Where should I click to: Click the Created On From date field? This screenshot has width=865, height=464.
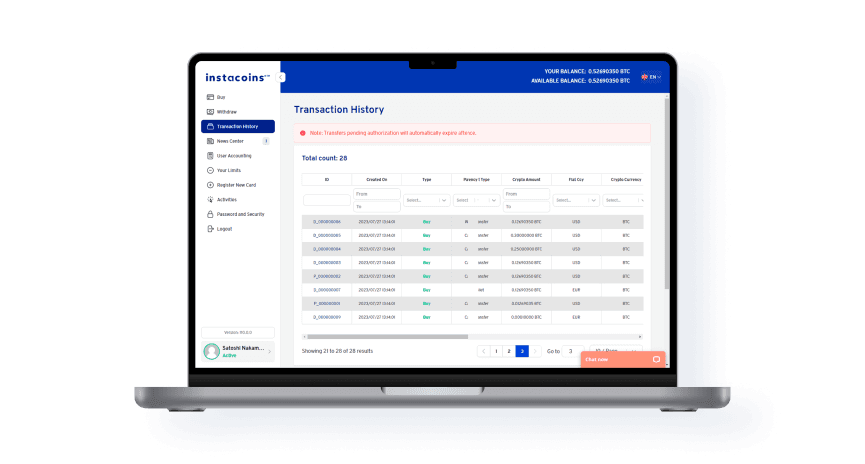[x=376, y=194]
